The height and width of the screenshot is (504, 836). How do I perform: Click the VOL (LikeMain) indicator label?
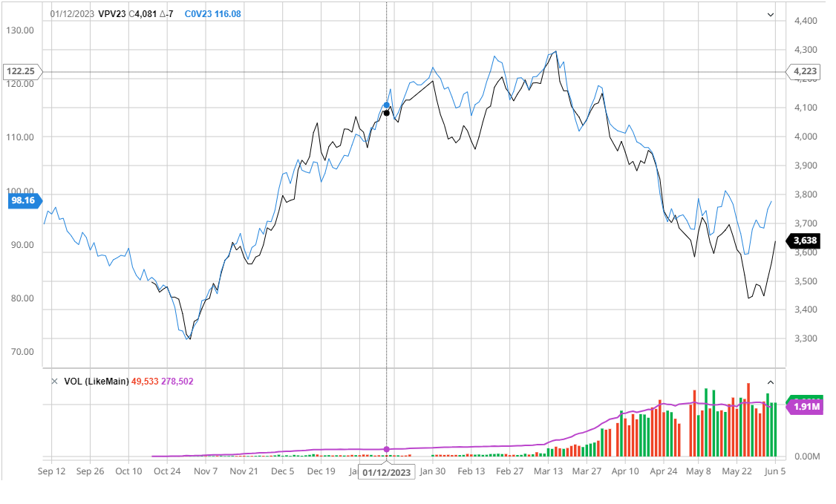click(x=97, y=382)
